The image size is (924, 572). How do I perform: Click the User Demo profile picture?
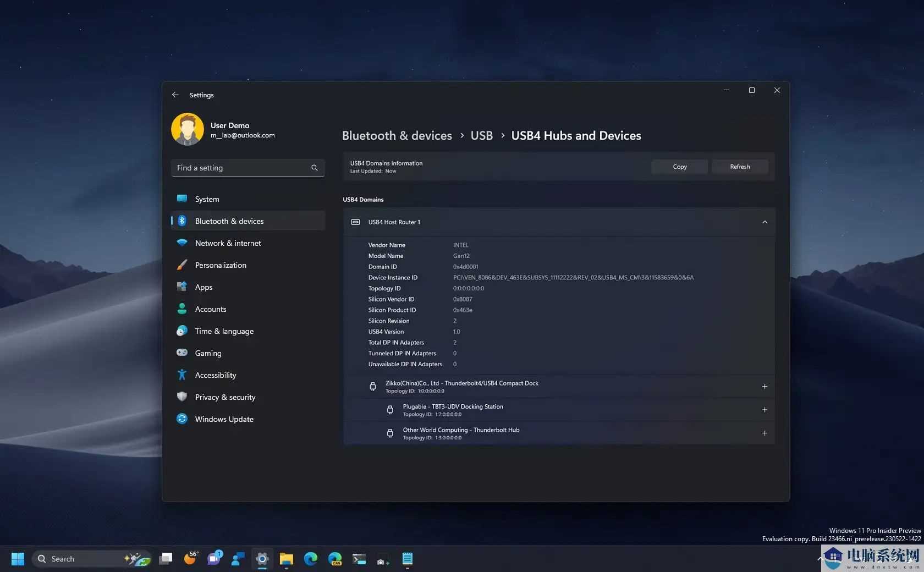pos(188,129)
